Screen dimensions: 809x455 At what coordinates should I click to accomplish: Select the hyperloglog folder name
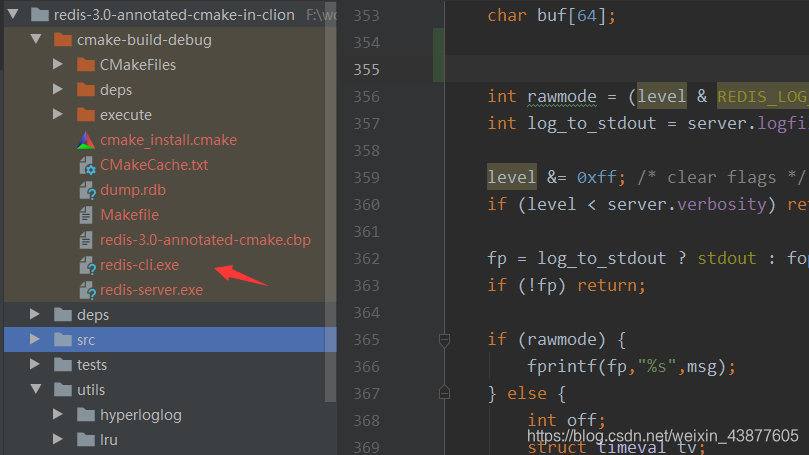(140, 415)
